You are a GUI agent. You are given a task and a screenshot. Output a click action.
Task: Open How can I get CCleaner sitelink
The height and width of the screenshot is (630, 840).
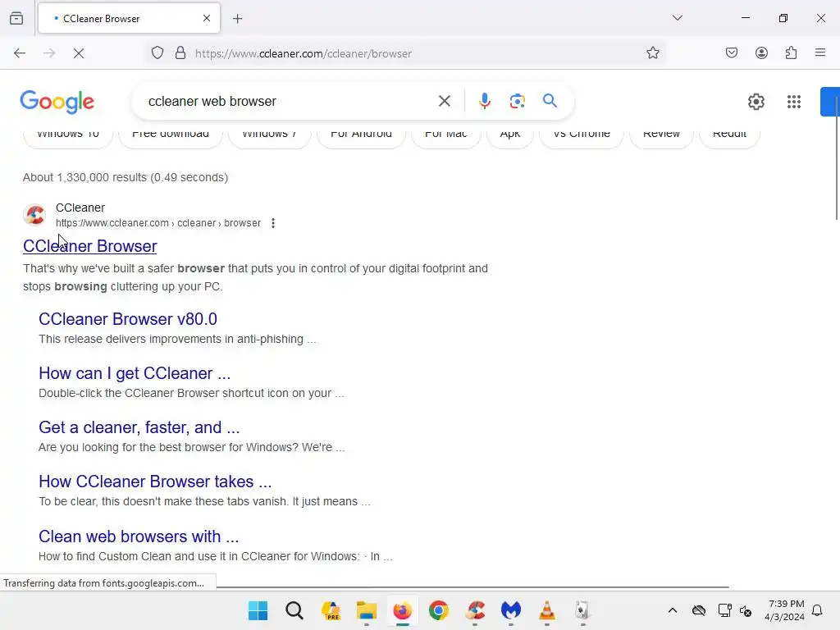click(x=135, y=373)
